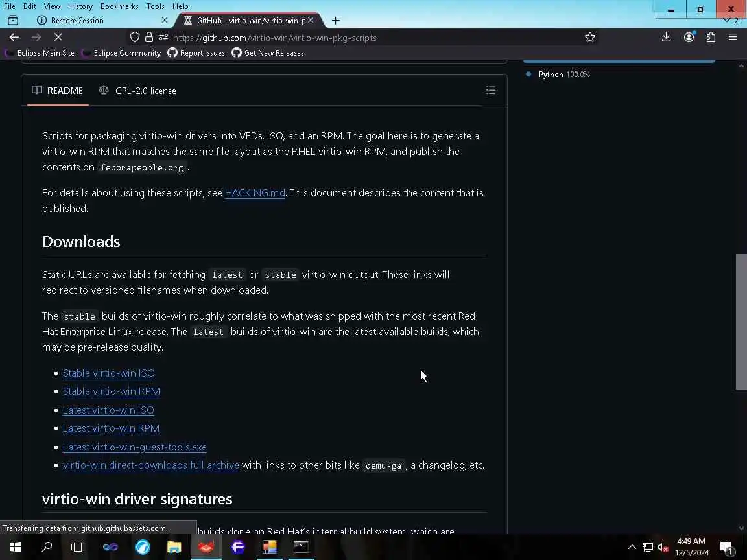Open the Bookmarks menu
The image size is (747, 560).
pyautogui.click(x=119, y=6)
